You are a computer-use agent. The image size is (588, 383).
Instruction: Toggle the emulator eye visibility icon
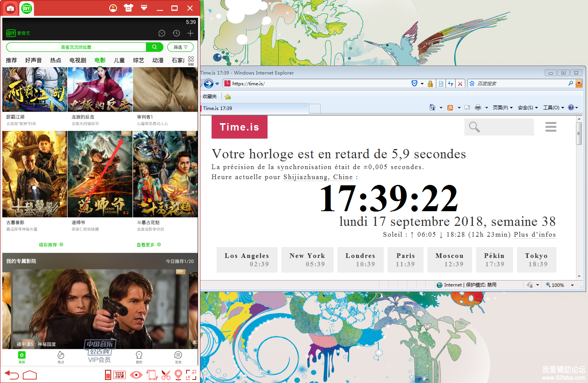[x=136, y=375]
